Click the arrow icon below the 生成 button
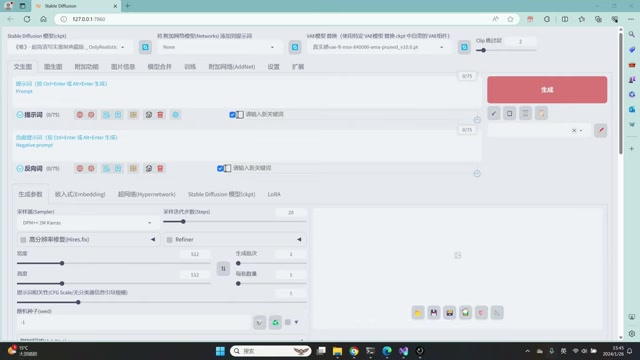 pyautogui.click(x=493, y=113)
